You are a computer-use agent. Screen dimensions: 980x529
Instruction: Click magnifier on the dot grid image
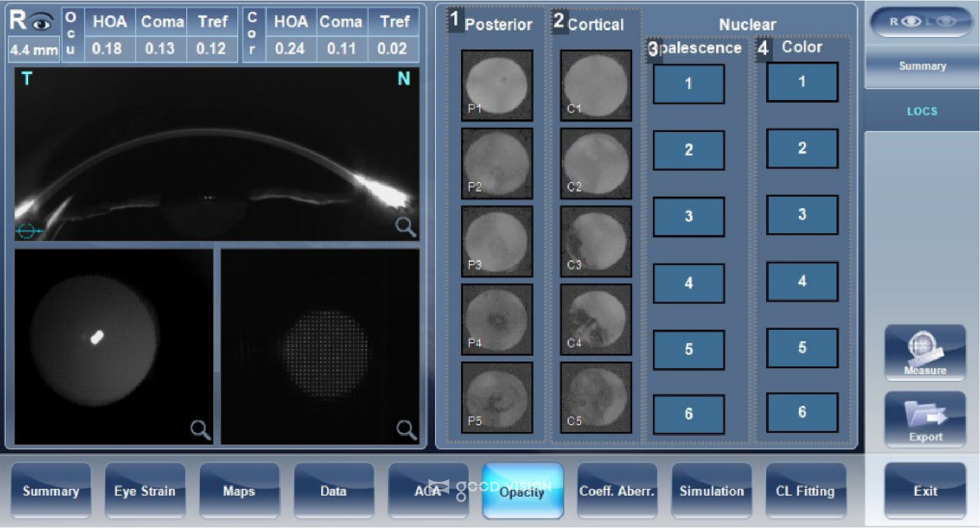(x=406, y=429)
